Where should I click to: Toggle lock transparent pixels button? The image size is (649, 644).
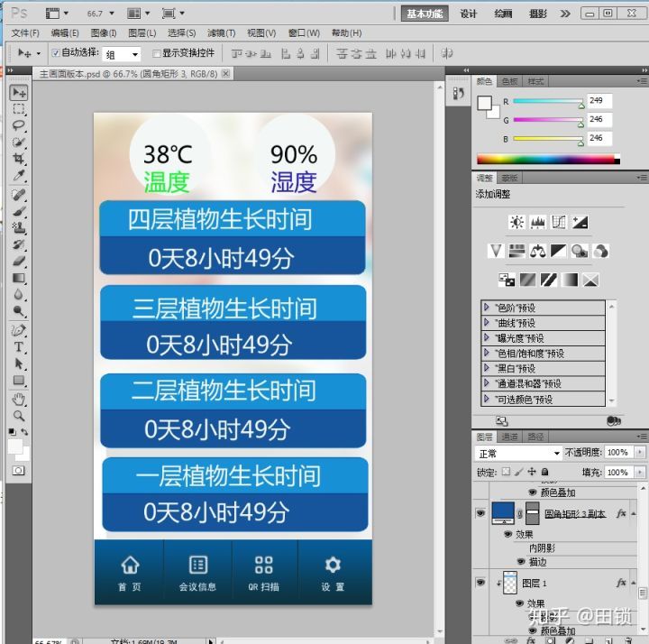click(x=507, y=472)
